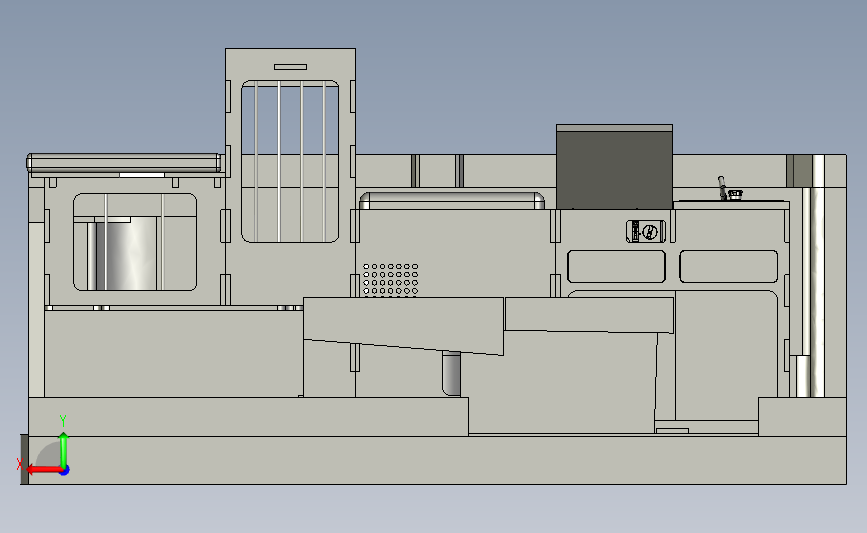Select the long roller bar on the upper left
The image size is (867, 533).
coord(124,163)
